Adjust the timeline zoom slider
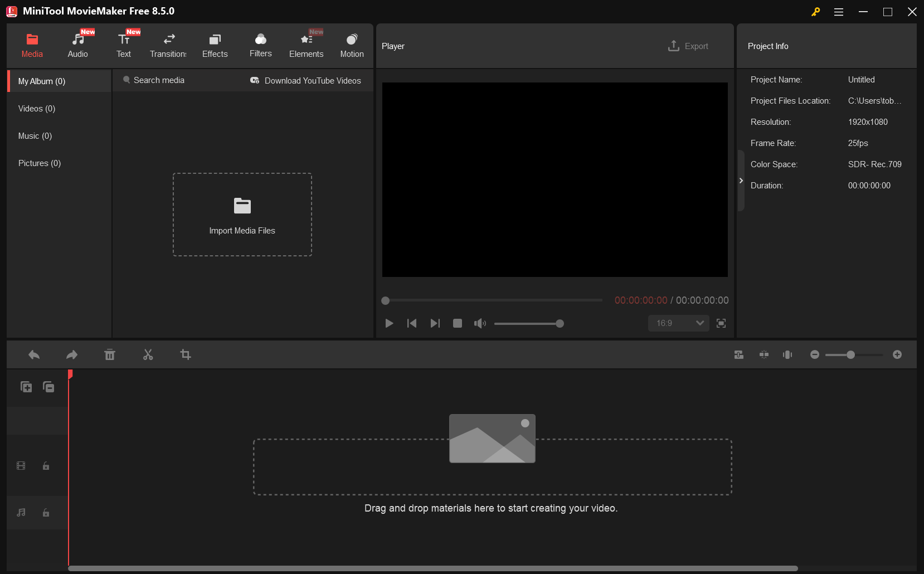Viewport: 924px width, 574px height. (850, 354)
